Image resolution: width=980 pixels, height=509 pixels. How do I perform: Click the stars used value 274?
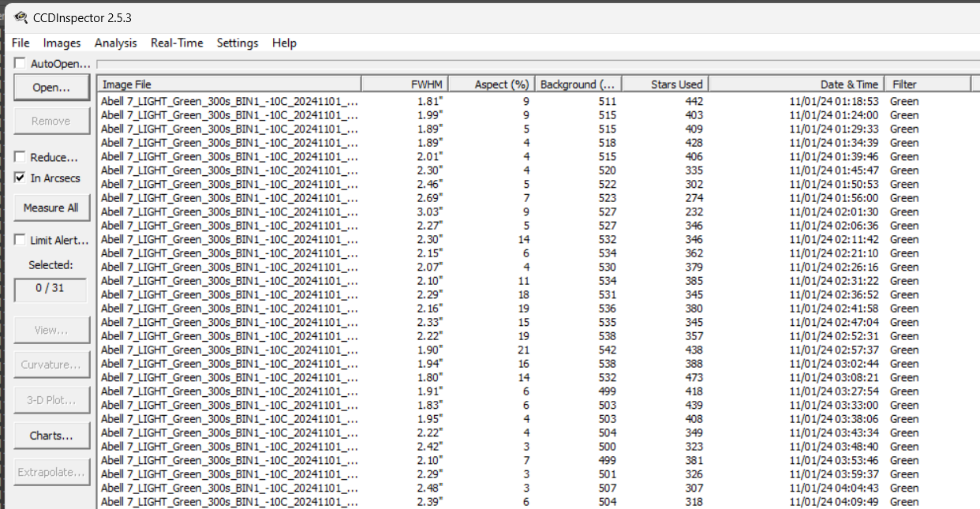click(x=694, y=198)
